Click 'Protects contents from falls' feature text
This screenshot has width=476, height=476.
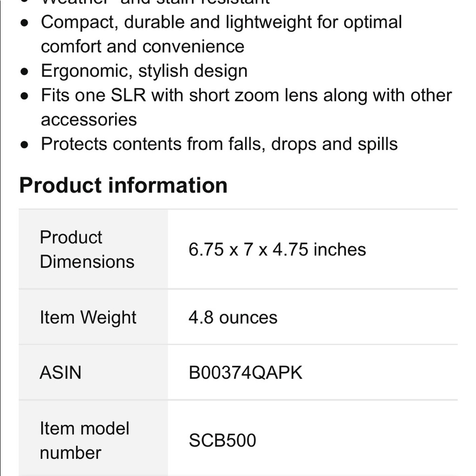(219, 144)
